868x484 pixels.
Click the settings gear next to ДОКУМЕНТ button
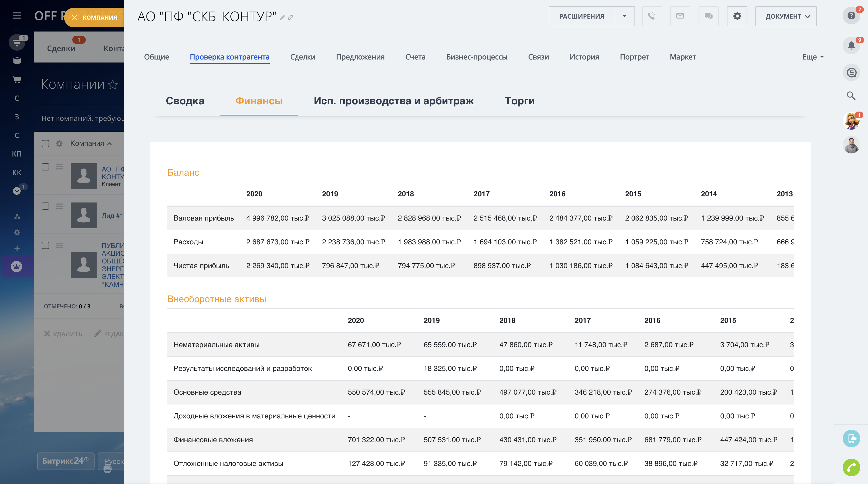(x=737, y=16)
